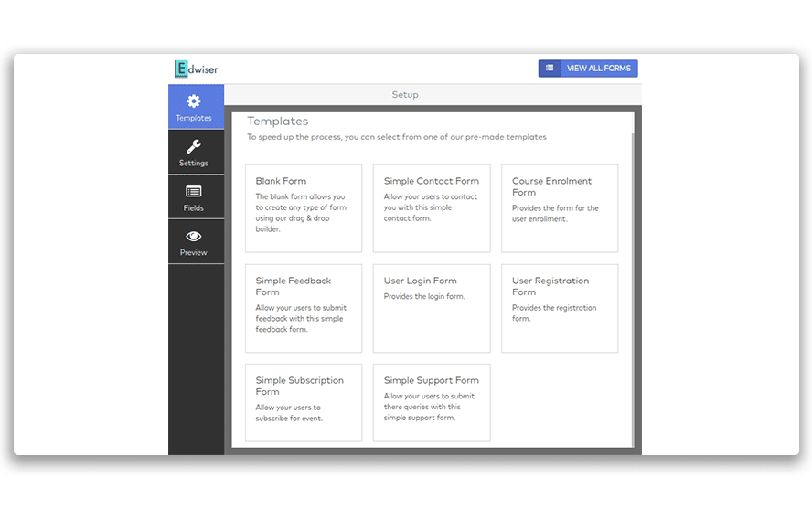Click the Edwiser logo
The image size is (812, 509).
197,69
